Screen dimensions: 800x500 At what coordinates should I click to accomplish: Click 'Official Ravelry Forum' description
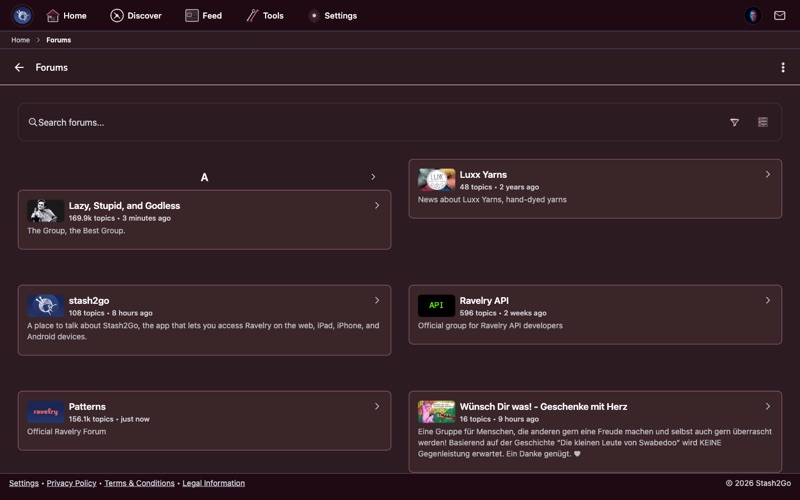pyautogui.click(x=66, y=432)
